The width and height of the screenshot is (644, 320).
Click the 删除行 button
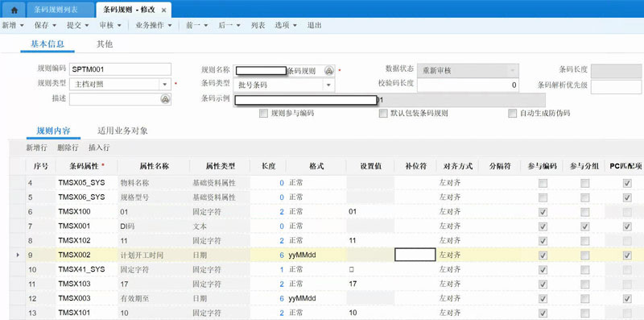[68, 148]
